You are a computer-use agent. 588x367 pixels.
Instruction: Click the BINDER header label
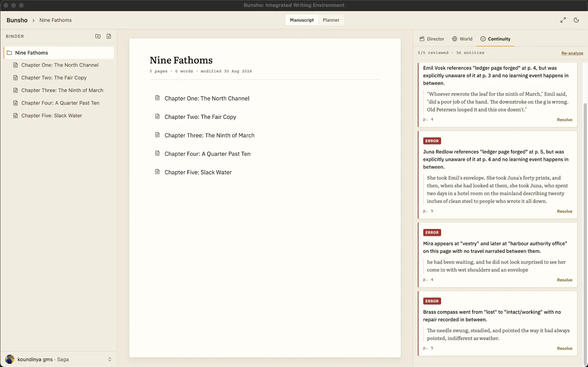coord(15,36)
